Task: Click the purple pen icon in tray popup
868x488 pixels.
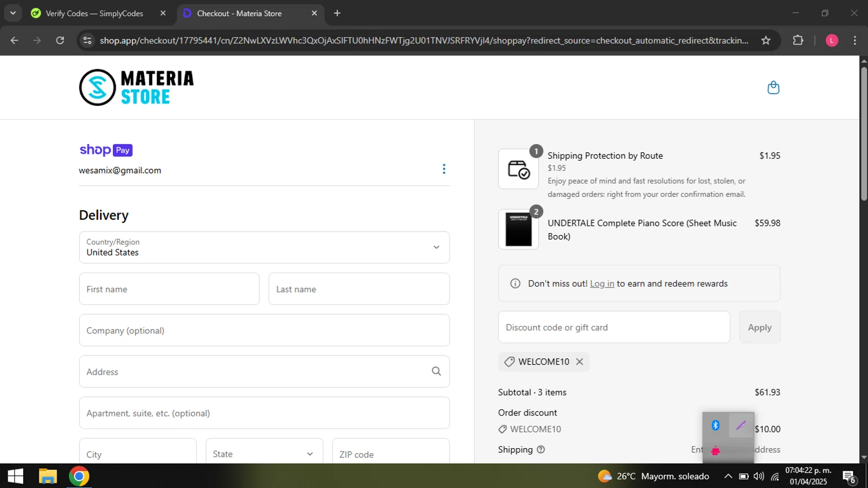Action: pos(741,425)
